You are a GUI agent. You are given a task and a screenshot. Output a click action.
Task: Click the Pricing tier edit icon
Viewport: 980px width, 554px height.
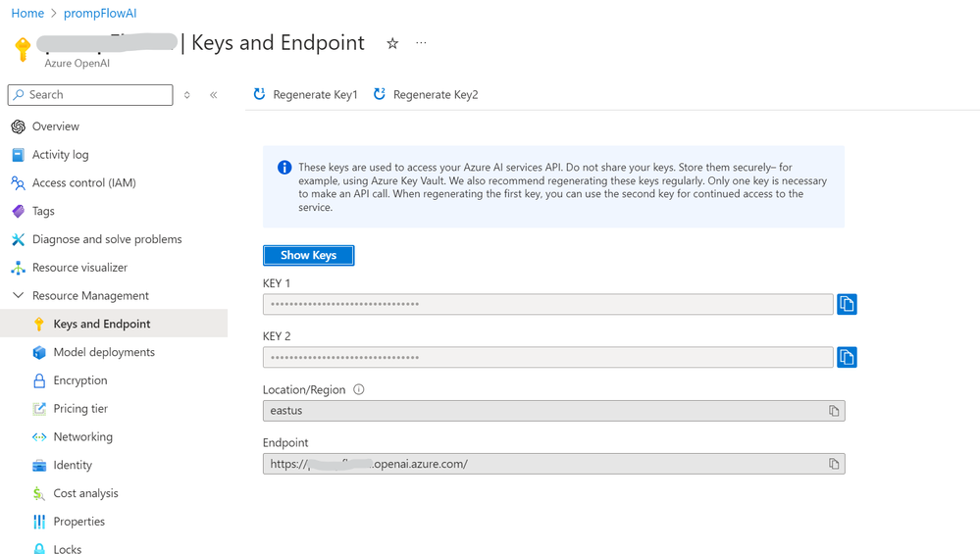[39, 409]
